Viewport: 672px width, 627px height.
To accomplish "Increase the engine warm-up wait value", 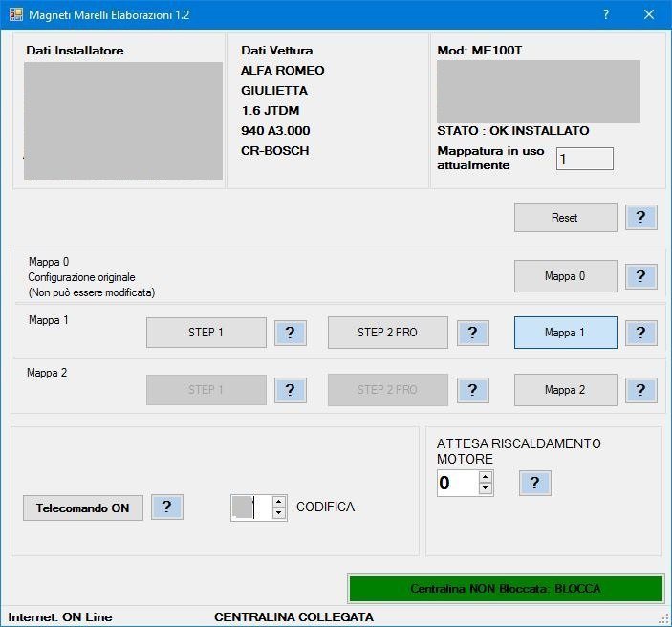I will click(486, 477).
